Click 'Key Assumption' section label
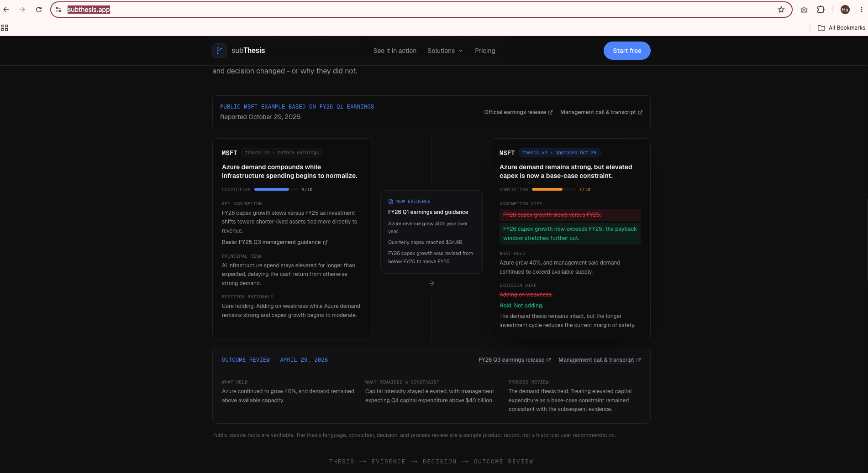This screenshot has width=868, height=473. tap(242, 204)
